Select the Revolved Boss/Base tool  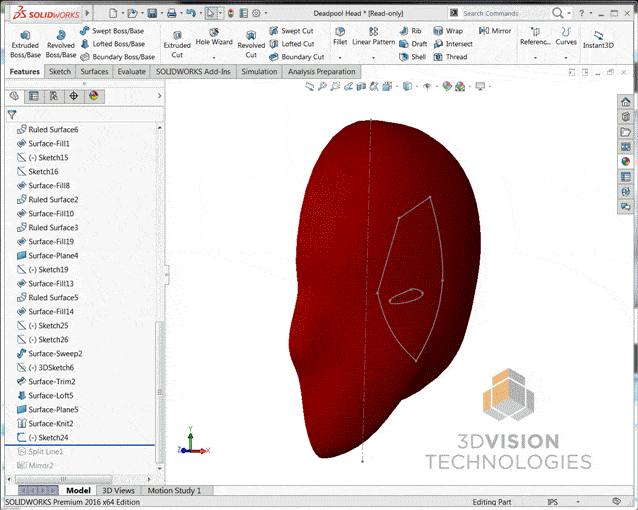click(61, 44)
